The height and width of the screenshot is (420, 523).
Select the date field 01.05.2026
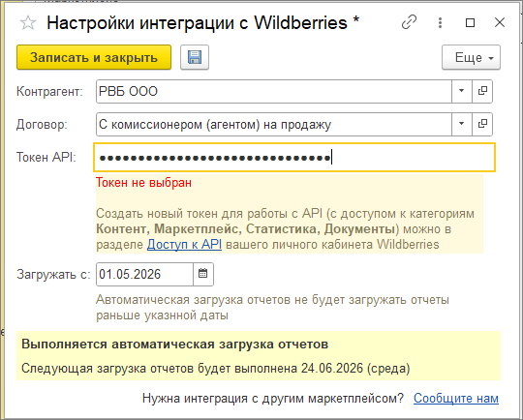144,274
